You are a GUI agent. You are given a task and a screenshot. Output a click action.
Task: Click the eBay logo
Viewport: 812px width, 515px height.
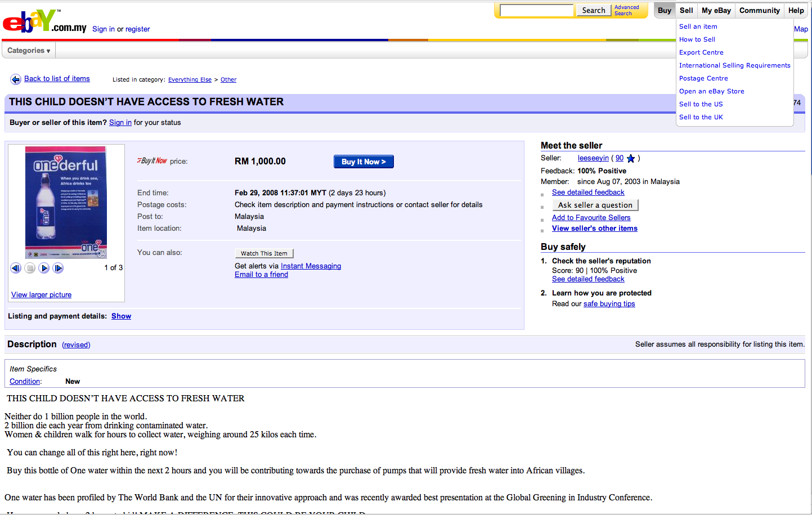coord(44,21)
